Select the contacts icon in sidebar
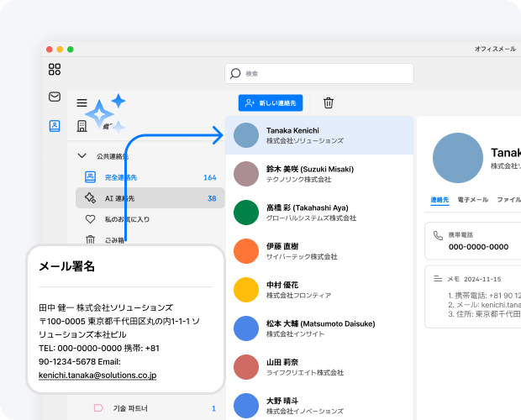 tap(55, 126)
